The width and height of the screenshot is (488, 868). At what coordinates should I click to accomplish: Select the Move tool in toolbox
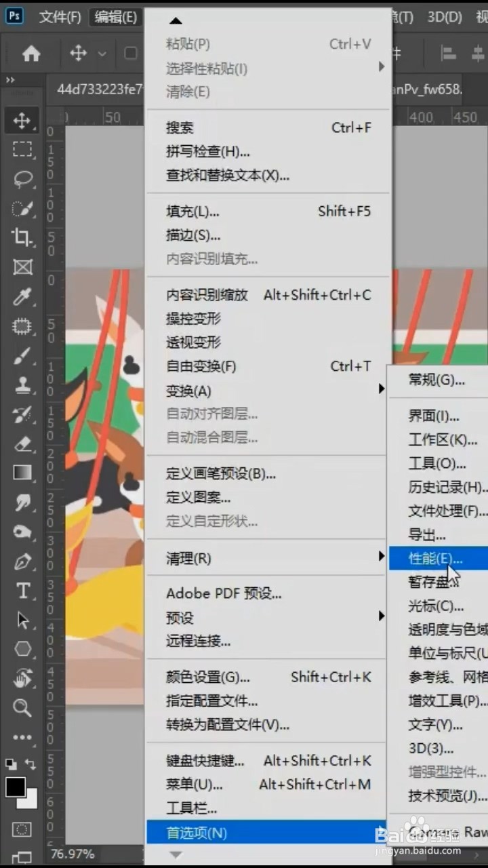click(x=22, y=121)
